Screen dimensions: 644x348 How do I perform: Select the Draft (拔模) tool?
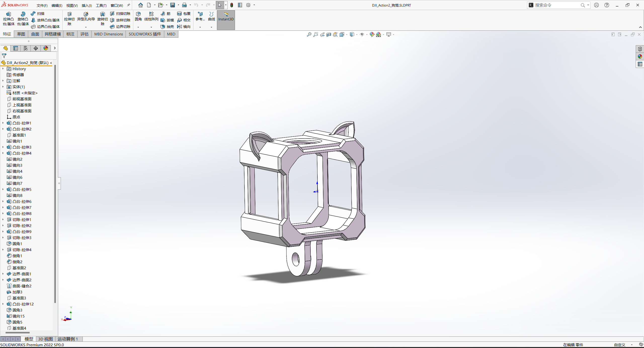pos(167,20)
